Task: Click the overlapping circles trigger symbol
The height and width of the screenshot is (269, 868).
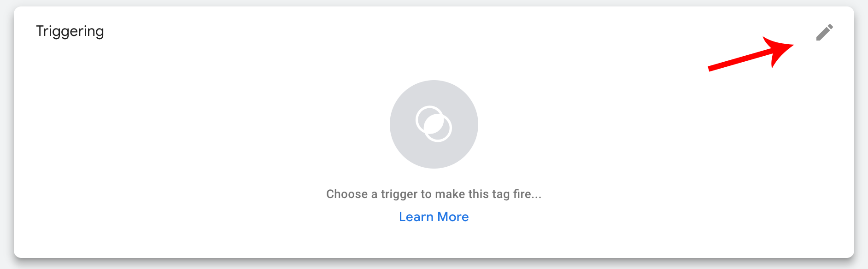Action: coord(434,124)
